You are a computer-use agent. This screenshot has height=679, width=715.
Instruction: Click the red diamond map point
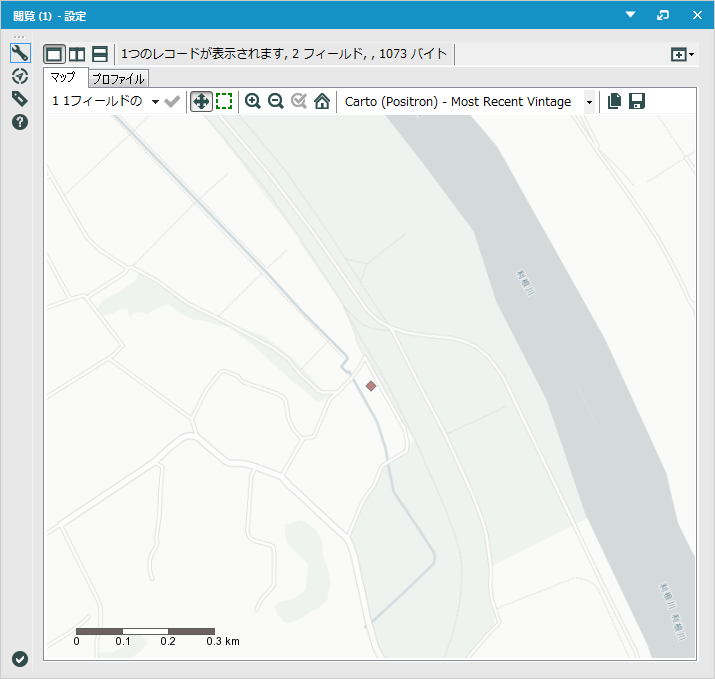pos(371,386)
